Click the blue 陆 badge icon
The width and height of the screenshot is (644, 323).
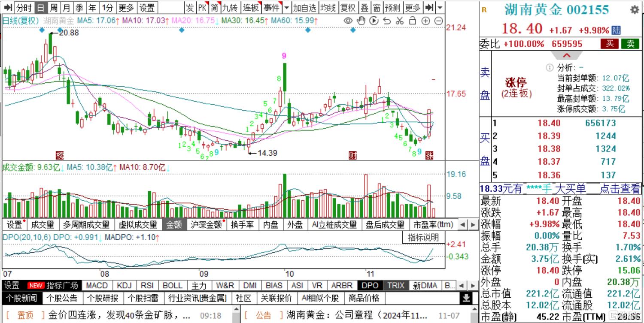click(x=616, y=30)
